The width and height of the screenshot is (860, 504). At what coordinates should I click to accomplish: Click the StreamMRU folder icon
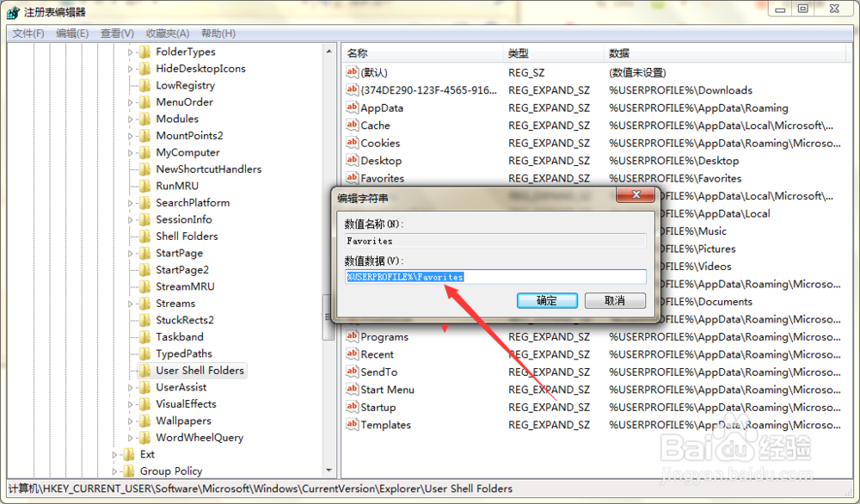point(144,286)
